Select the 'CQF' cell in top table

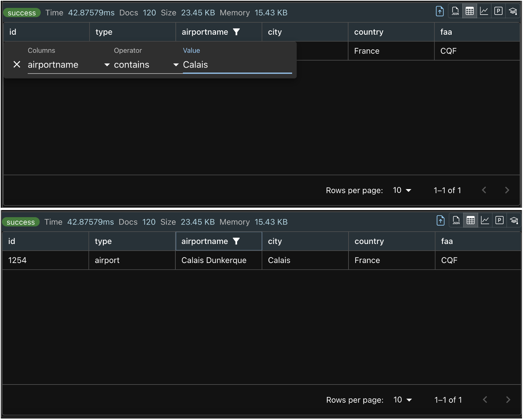[x=477, y=51]
